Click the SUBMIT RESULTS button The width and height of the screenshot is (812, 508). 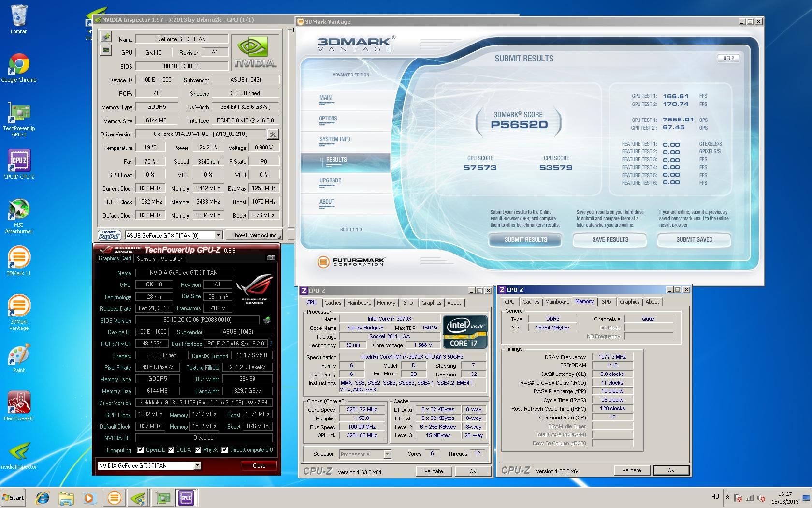pos(526,239)
